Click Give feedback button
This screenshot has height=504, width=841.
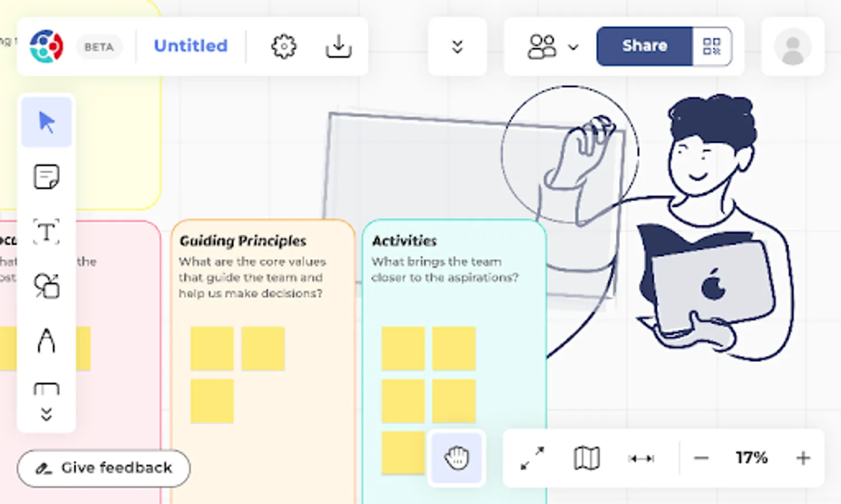pos(104,468)
